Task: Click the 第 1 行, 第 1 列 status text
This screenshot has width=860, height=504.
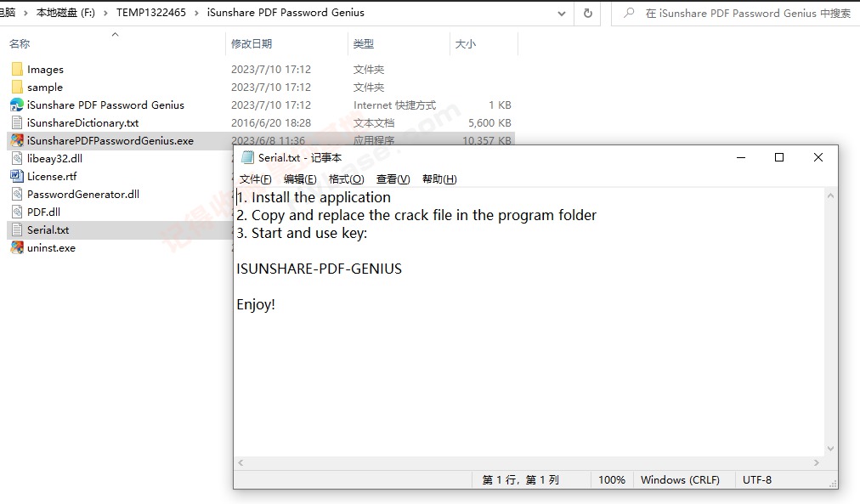Action: (520, 480)
